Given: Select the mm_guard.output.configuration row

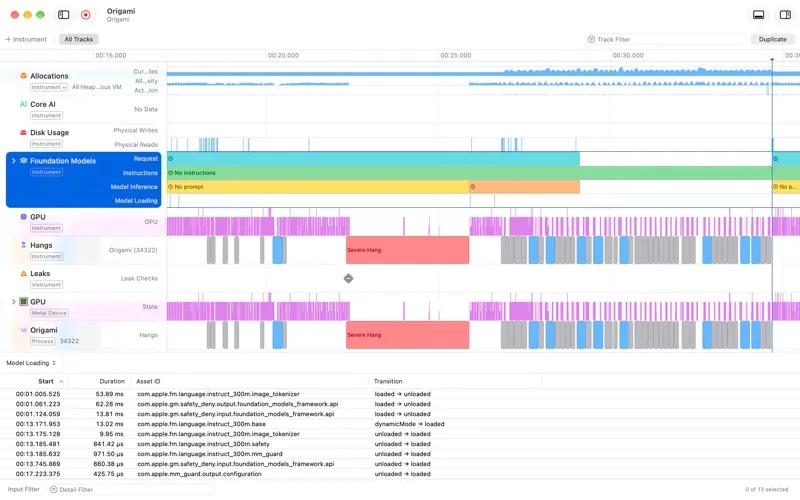Looking at the screenshot, I should click(x=400, y=474).
